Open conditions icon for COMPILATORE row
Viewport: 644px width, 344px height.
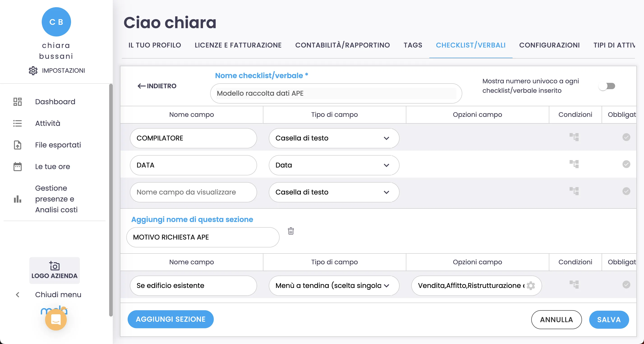(574, 137)
